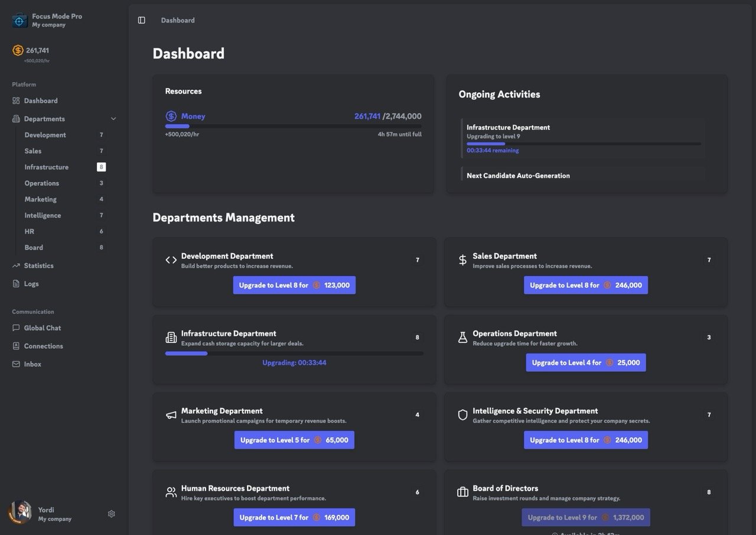Upgrade Sales Department to Level 8
The width and height of the screenshot is (756, 535).
click(x=585, y=285)
